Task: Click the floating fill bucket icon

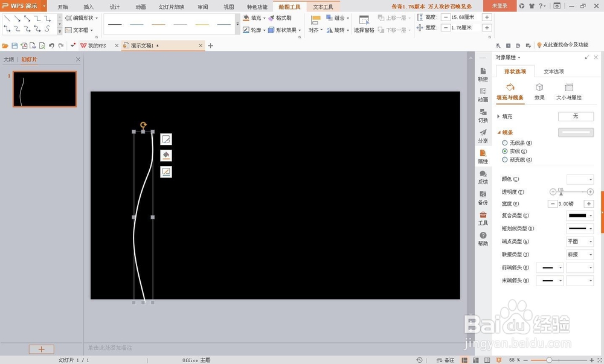Action: click(x=166, y=156)
